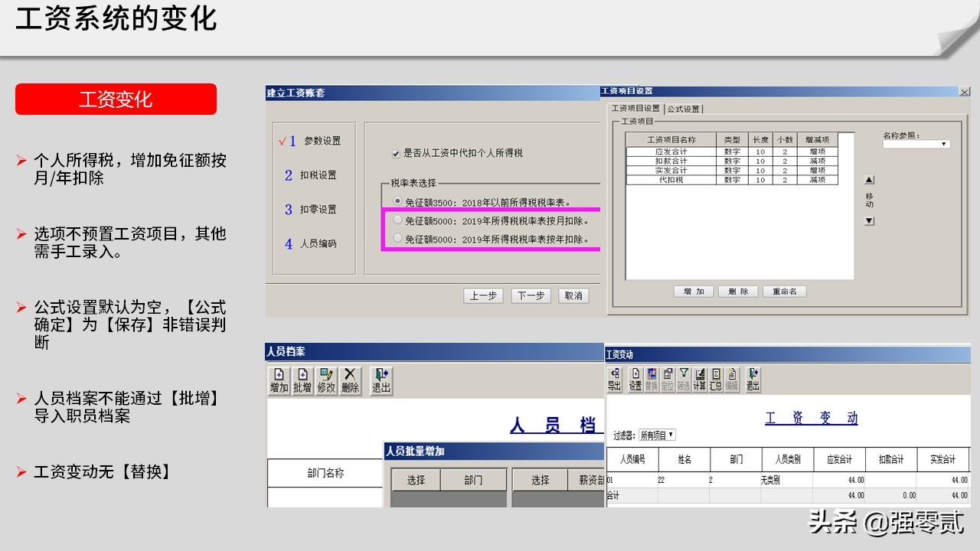Image resolution: width=980 pixels, height=551 pixels.
Task: Click 筛选 filter icon in 工资变动
Action: point(684,380)
